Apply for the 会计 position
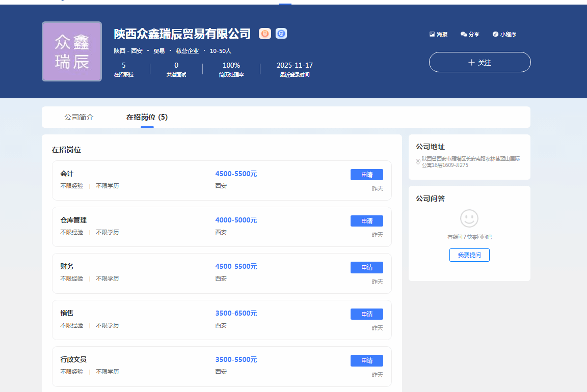 pyautogui.click(x=366, y=175)
